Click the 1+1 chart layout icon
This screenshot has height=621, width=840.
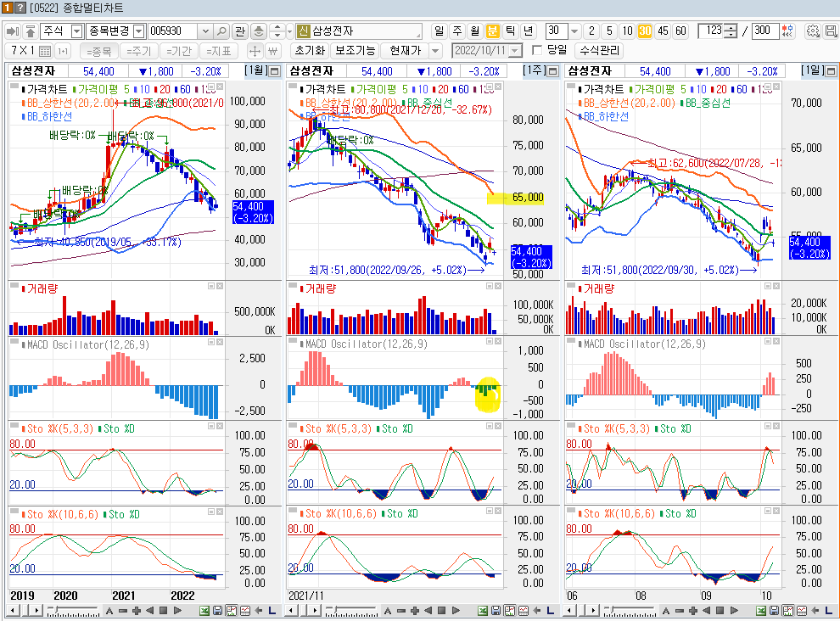pyautogui.click(x=63, y=51)
